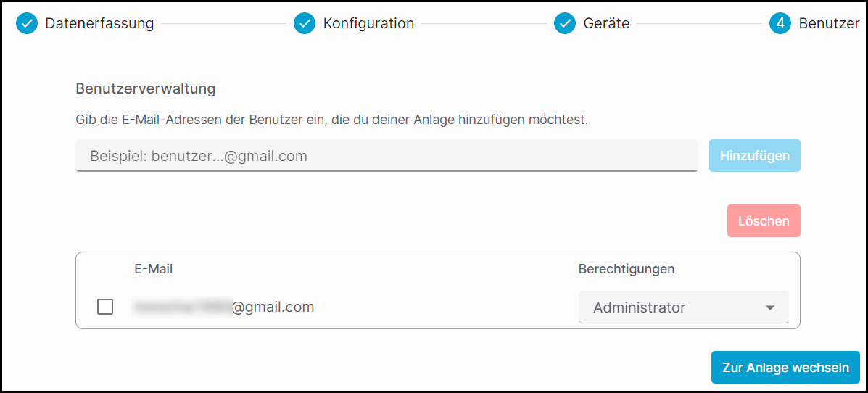Click the E-Mail column header
Viewport: 868px width, 393px height.
(153, 269)
